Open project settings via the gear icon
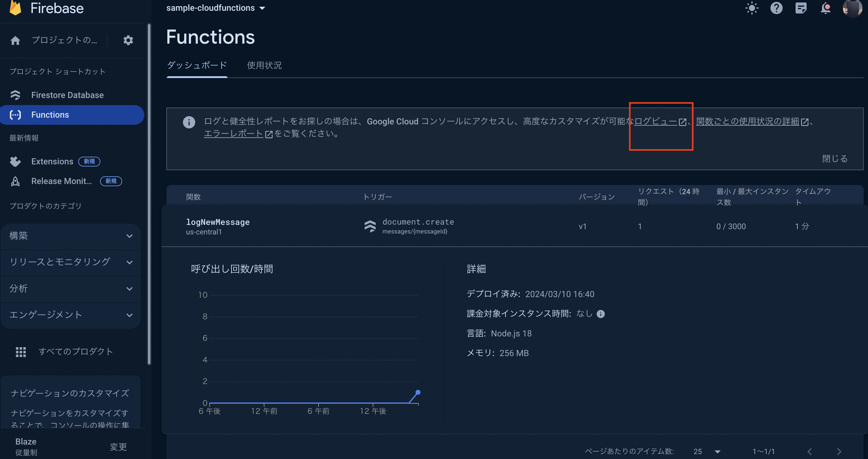This screenshot has height=459, width=868. tap(128, 40)
